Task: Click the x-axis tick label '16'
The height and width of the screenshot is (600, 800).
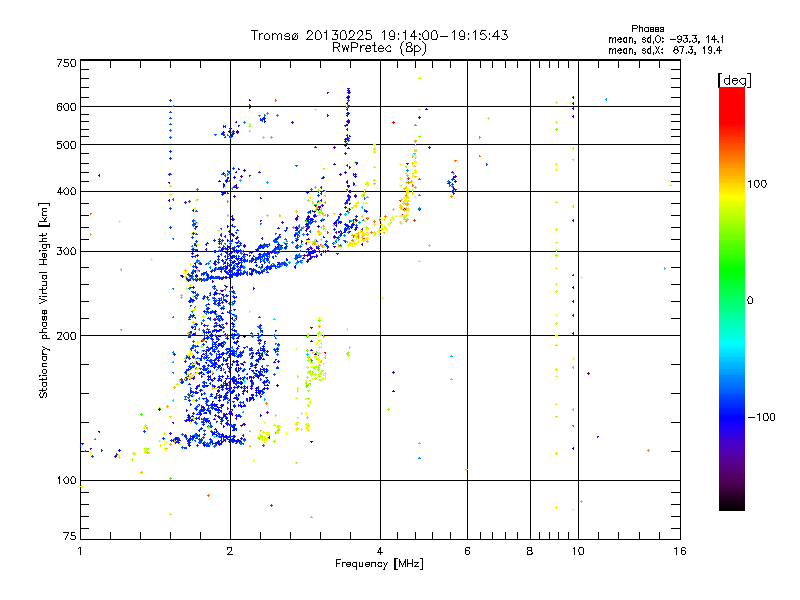Action: [680, 551]
